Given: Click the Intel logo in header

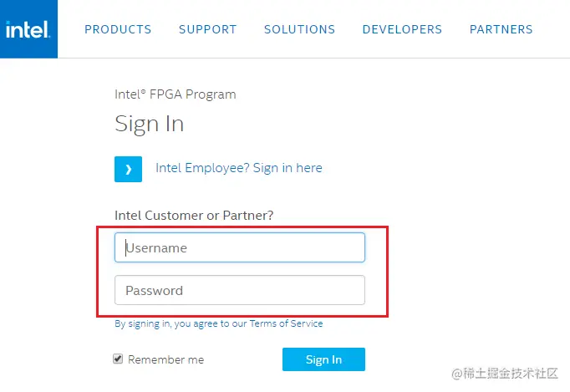Looking at the screenshot, I should (28, 29).
